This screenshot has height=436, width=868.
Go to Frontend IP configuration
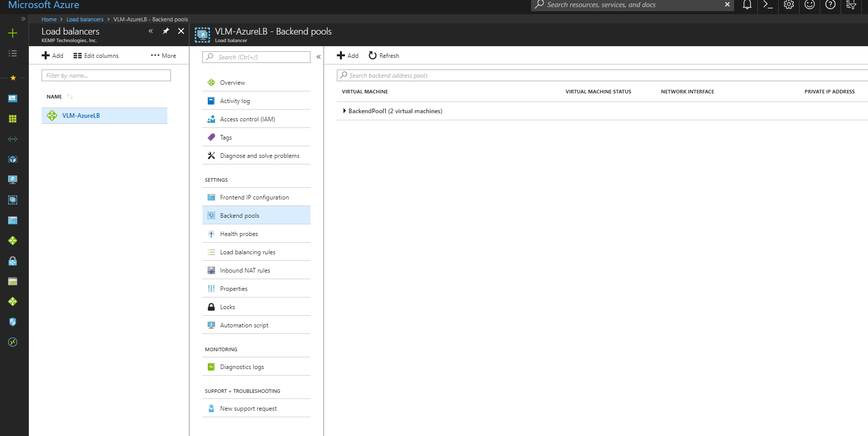pos(256,197)
